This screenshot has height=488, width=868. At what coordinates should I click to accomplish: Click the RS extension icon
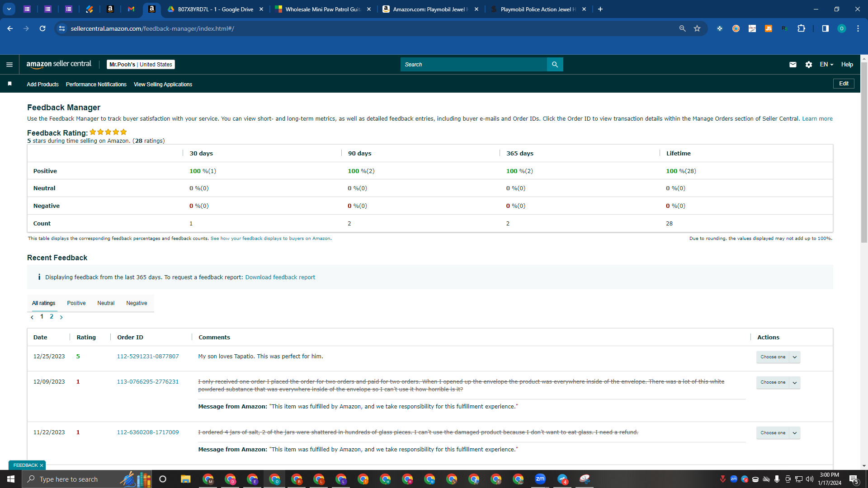point(785,28)
